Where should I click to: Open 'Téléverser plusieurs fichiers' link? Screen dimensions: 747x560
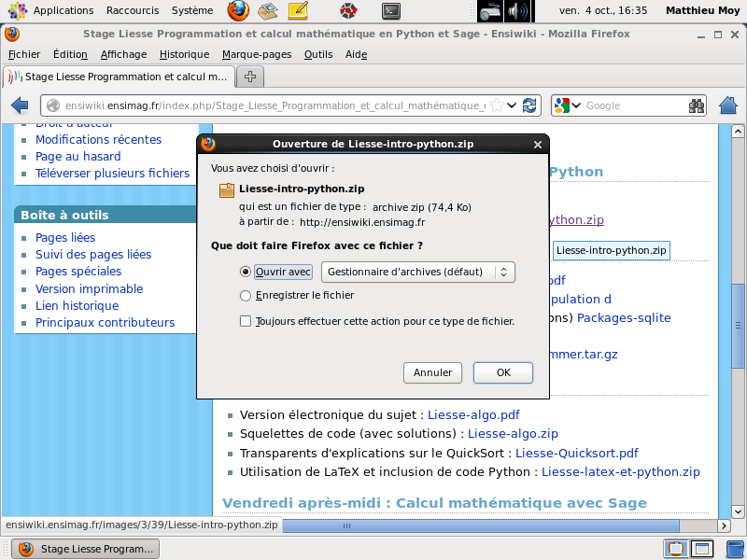pos(112,173)
